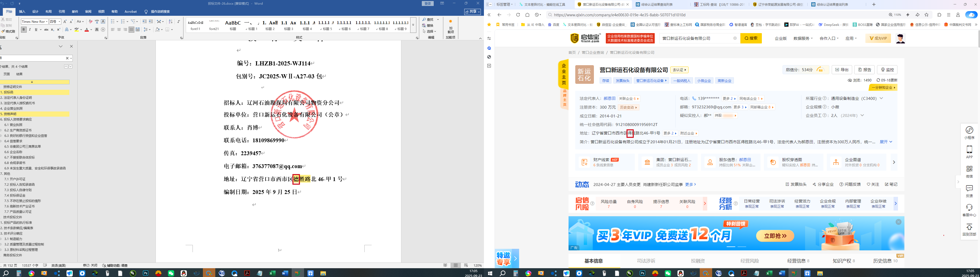The image size is (980, 277).
Task: Toggle superscript formatting in Word
Action: pyautogui.click(x=58, y=30)
